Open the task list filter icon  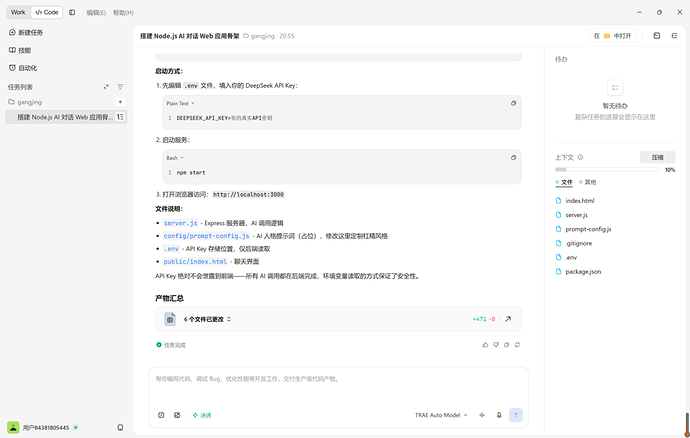120,87
